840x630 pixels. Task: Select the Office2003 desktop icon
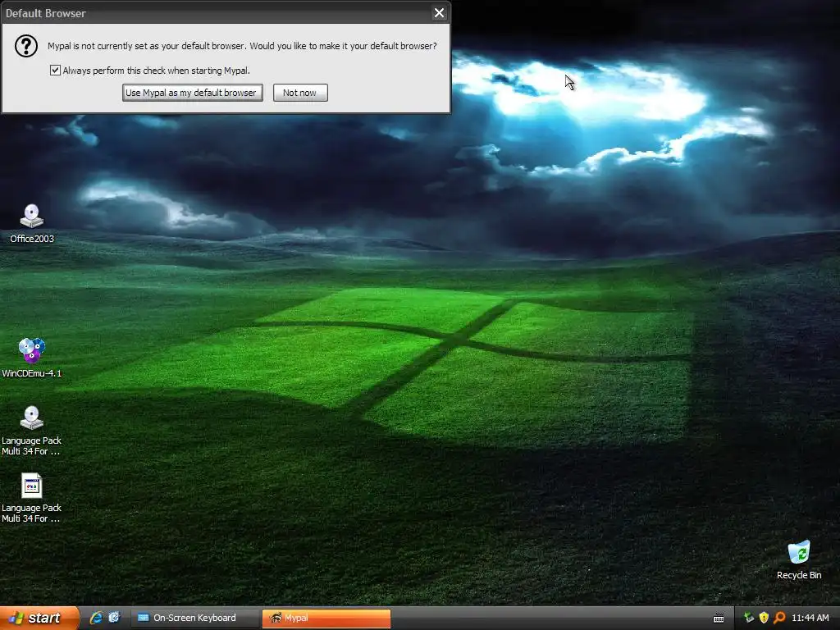click(x=32, y=223)
